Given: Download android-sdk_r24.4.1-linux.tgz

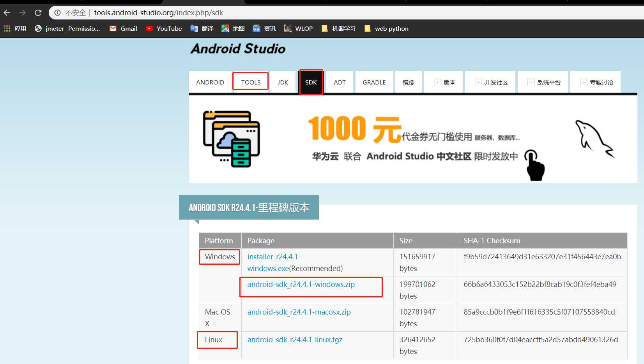Looking at the screenshot, I should pos(295,340).
